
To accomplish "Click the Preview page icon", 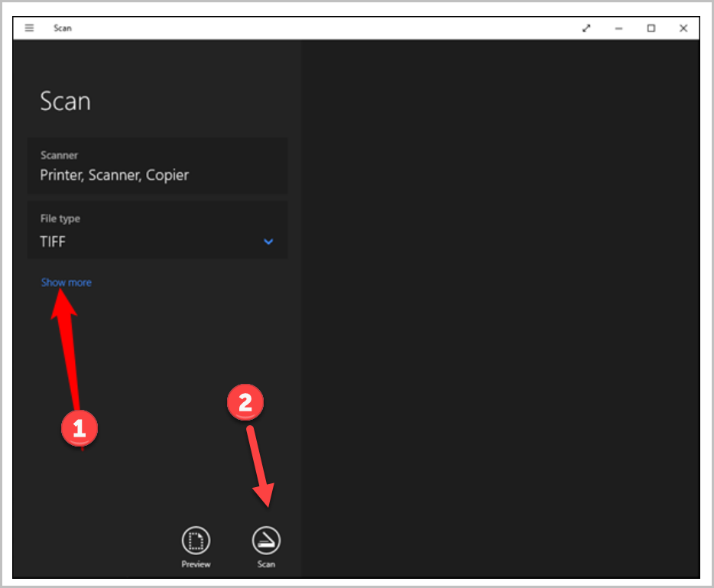I will coord(196,541).
